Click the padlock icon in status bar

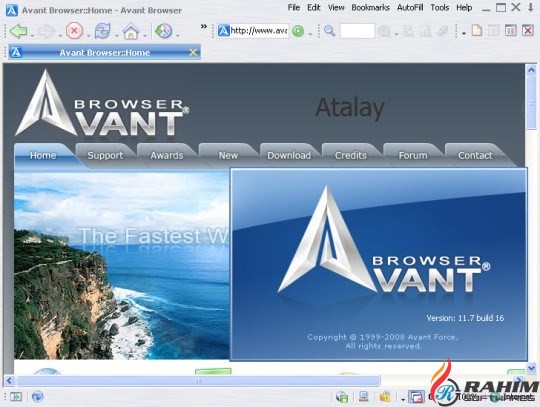[x=385, y=397]
